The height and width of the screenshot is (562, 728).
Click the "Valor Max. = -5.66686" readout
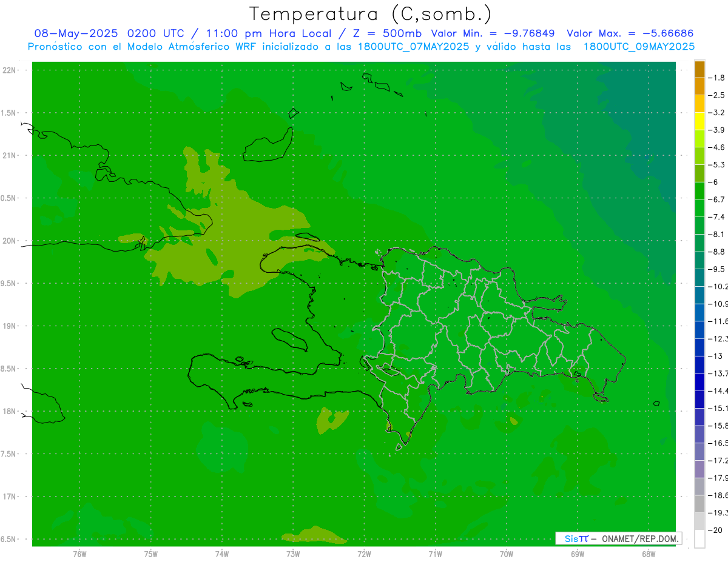click(x=630, y=33)
